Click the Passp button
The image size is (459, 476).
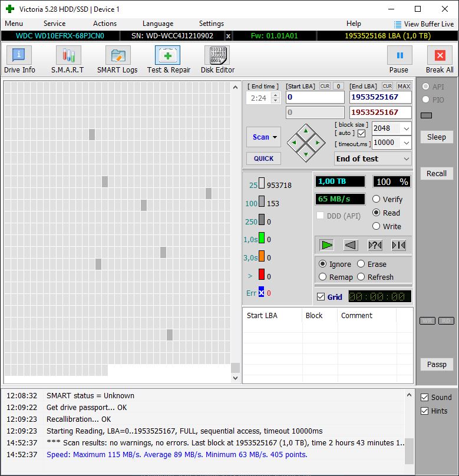coord(437,364)
